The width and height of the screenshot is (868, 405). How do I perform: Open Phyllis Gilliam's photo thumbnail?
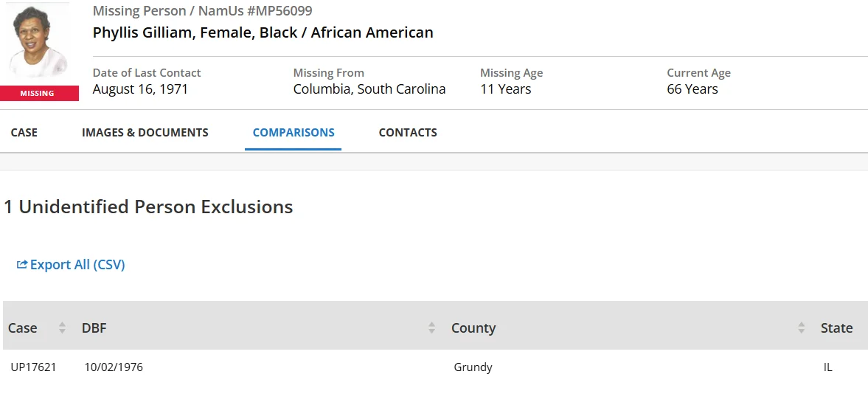coord(38,43)
